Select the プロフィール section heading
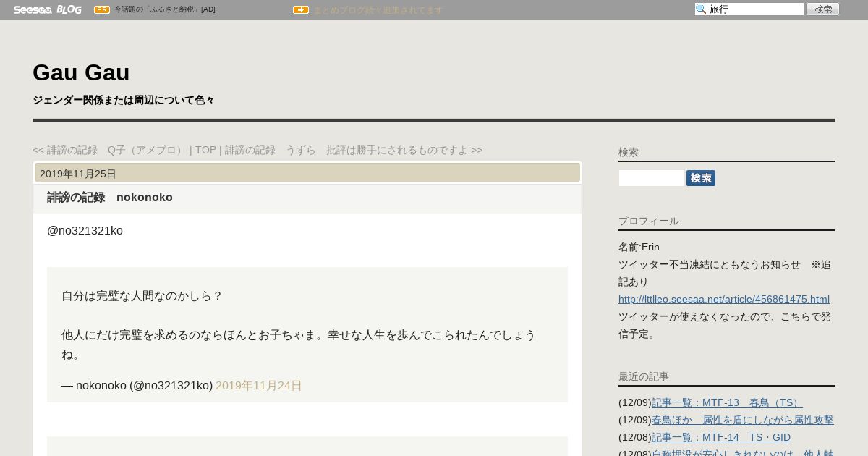 [649, 221]
